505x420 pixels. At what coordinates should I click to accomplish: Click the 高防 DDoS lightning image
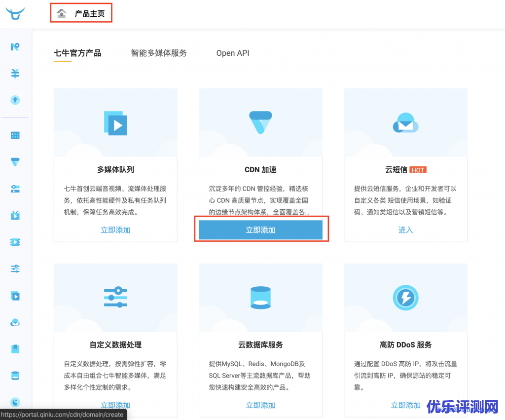(406, 298)
